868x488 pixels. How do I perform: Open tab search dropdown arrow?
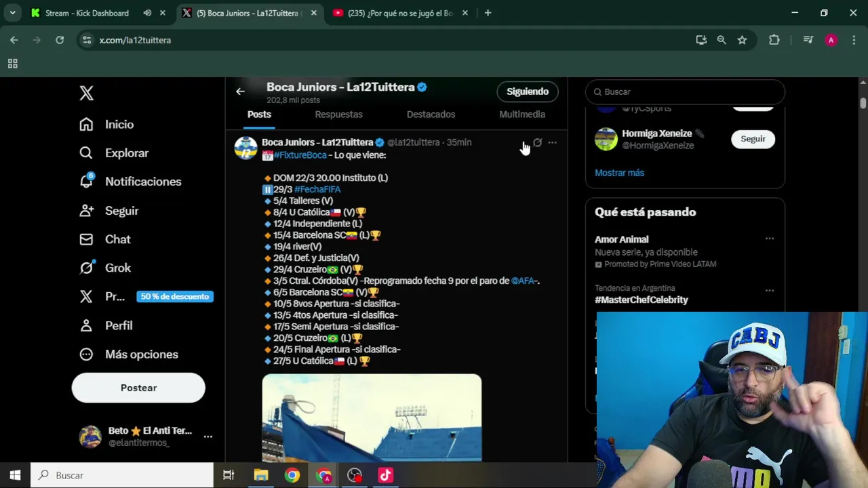pyautogui.click(x=12, y=13)
